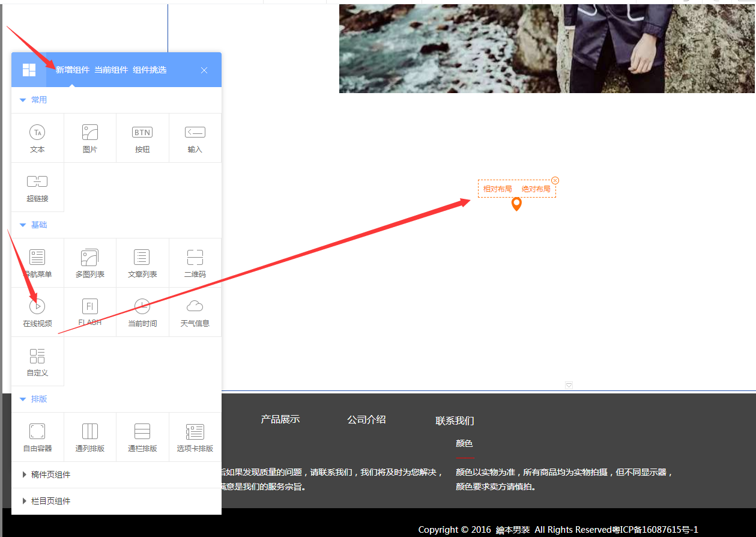The image size is (756, 537).
Task: Open the 组件挑选 tab
Action: coord(150,70)
